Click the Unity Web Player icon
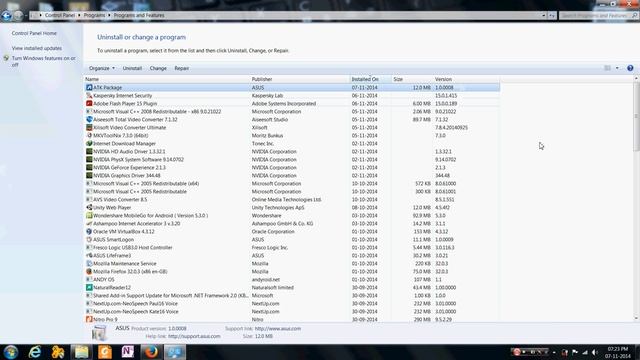 (89, 207)
